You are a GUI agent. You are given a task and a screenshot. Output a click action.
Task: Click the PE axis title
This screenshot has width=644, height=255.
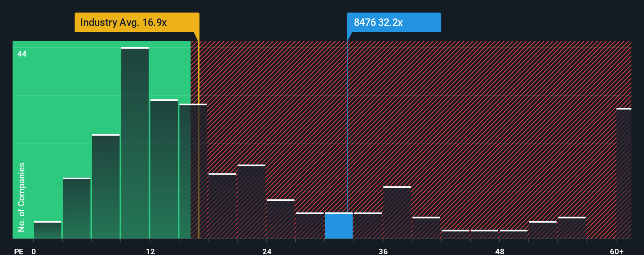[18, 251]
